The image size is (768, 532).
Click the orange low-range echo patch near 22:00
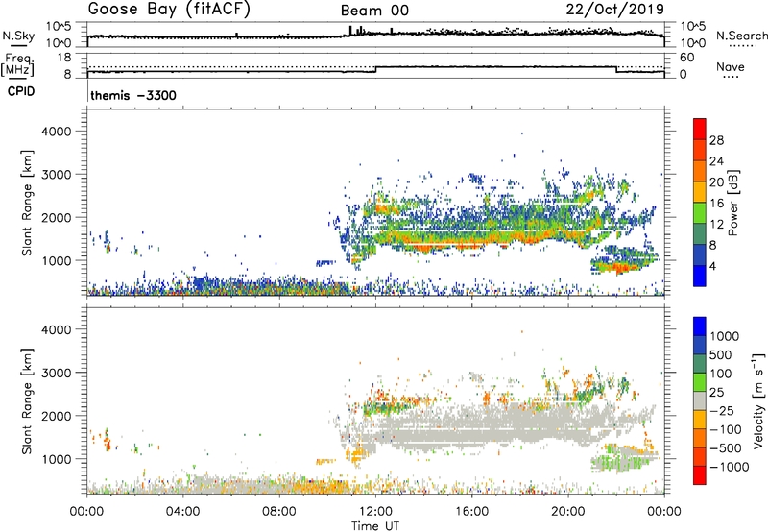[618, 268]
